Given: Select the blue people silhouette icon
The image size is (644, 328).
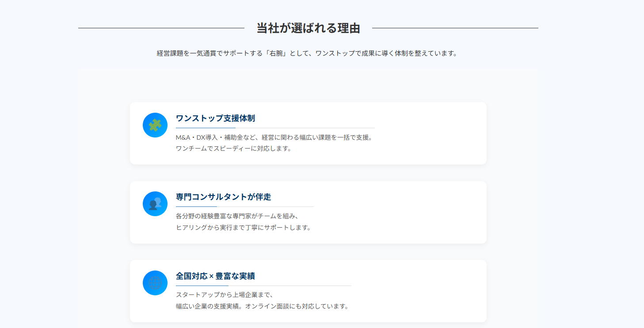Looking at the screenshot, I should coord(155,204).
